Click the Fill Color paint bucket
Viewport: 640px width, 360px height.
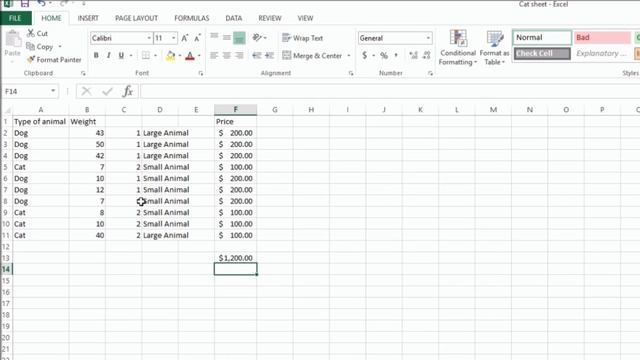[x=171, y=55]
